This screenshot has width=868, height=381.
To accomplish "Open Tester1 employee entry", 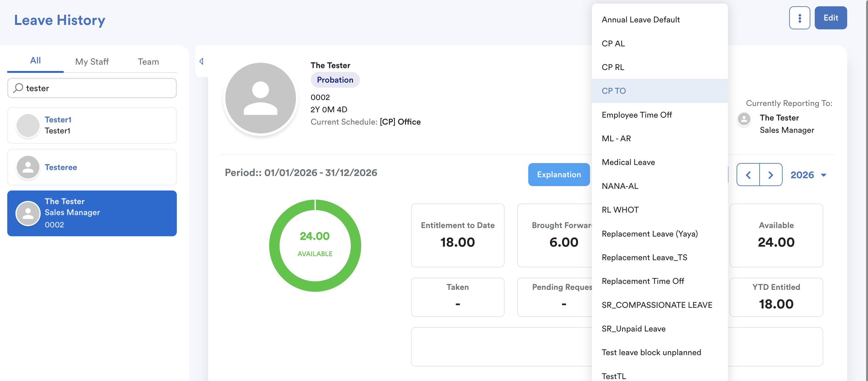I will pyautogui.click(x=92, y=126).
